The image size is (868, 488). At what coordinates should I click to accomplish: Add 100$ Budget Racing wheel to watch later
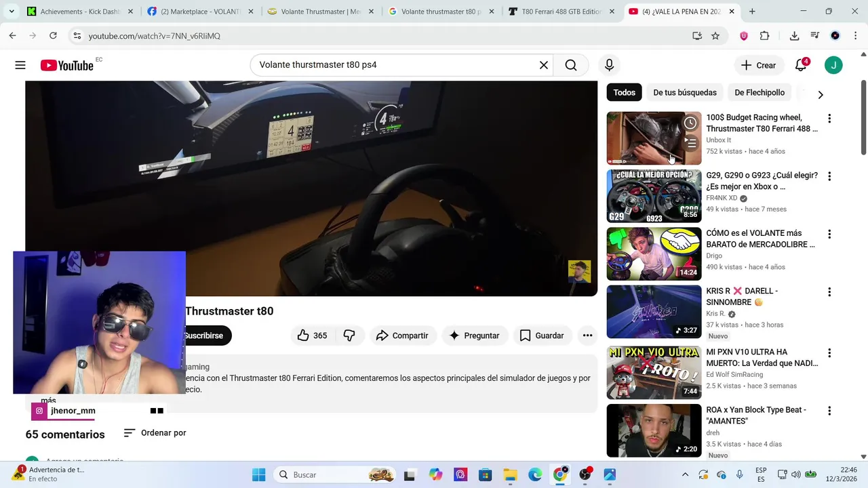pos(690,123)
